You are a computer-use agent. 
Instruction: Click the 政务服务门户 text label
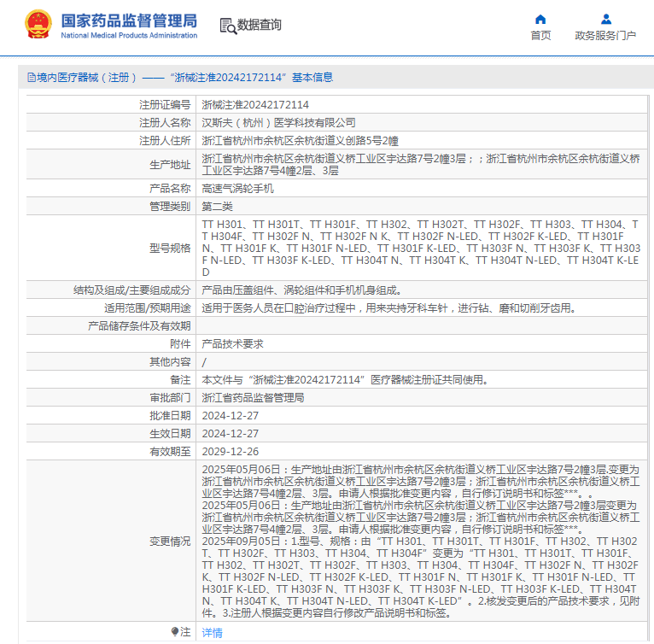point(605,36)
